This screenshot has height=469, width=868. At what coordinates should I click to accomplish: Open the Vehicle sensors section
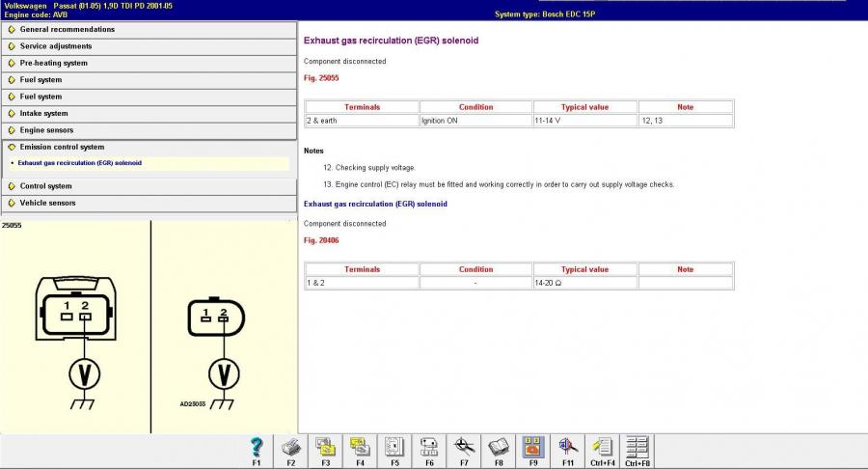47,204
